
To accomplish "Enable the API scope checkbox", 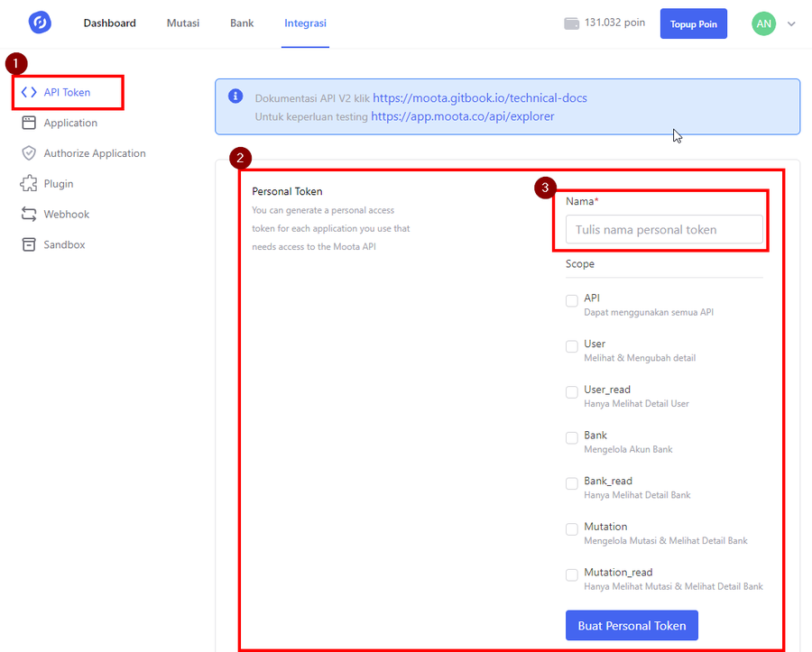I will click(x=572, y=301).
